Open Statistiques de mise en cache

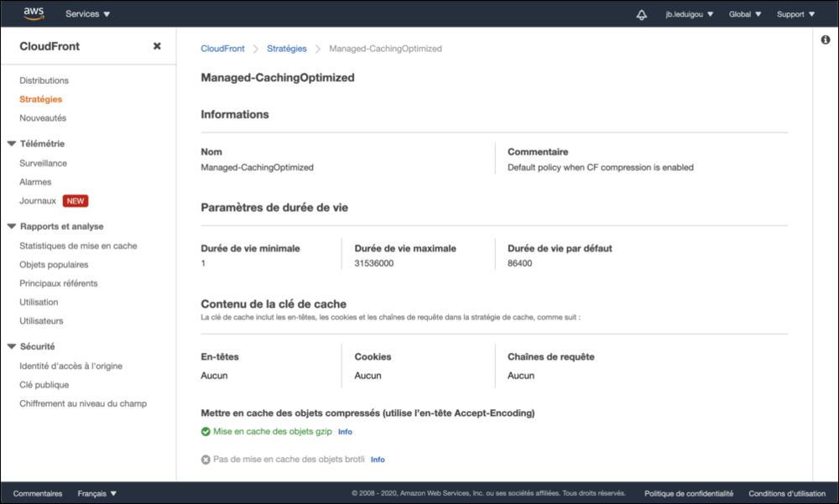[78, 246]
